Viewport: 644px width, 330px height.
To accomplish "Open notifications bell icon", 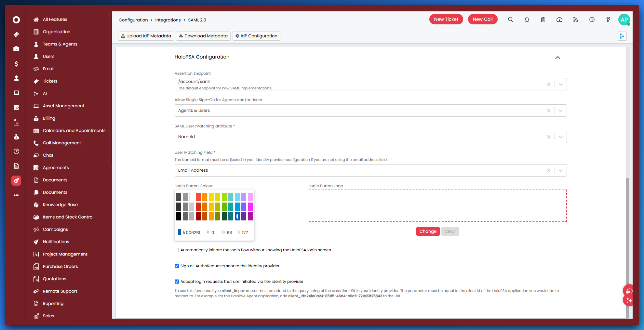I will point(527,20).
